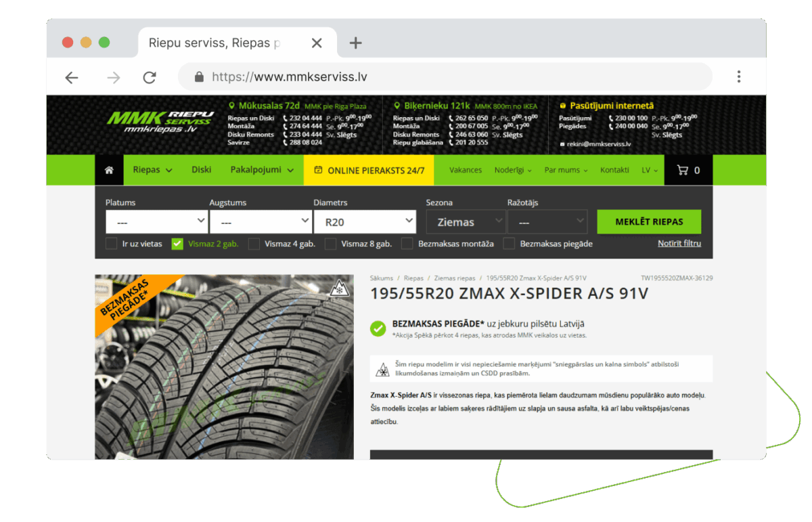The image size is (812, 522).
Task: Open the Noderīgi menu
Action: pyautogui.click(x=513, y=170)
